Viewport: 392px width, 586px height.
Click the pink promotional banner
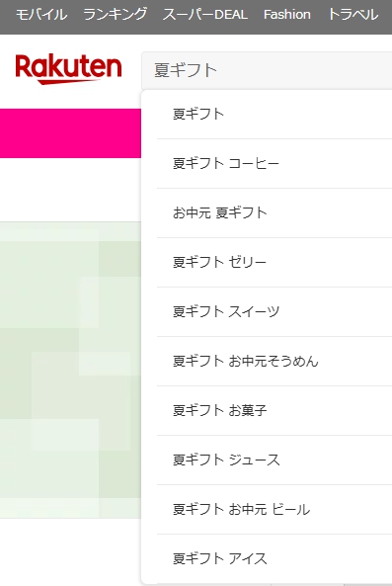click(x=70, y=133)
